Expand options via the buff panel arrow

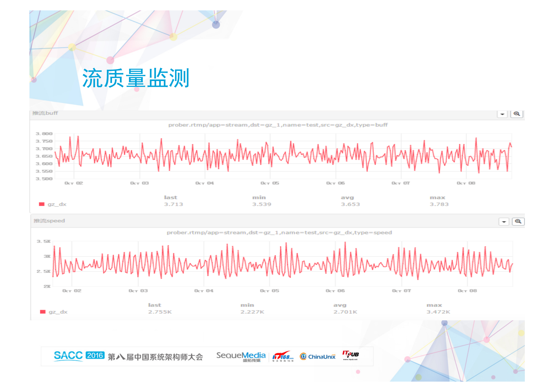(502, 114)
